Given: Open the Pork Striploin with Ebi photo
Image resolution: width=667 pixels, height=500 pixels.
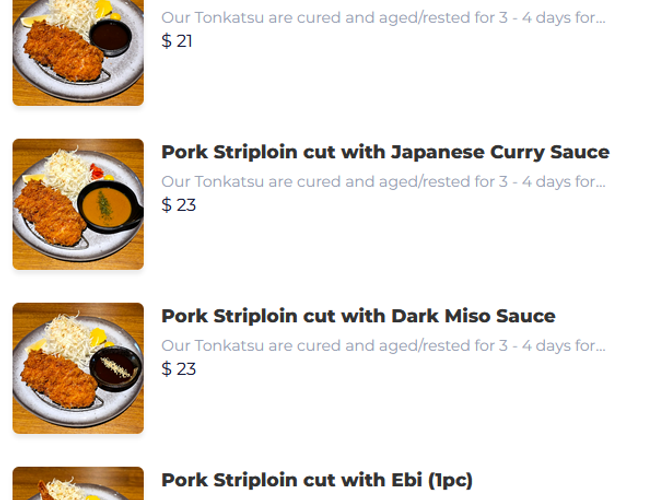Looking at the screenshot, I should (x=78, y=484).
